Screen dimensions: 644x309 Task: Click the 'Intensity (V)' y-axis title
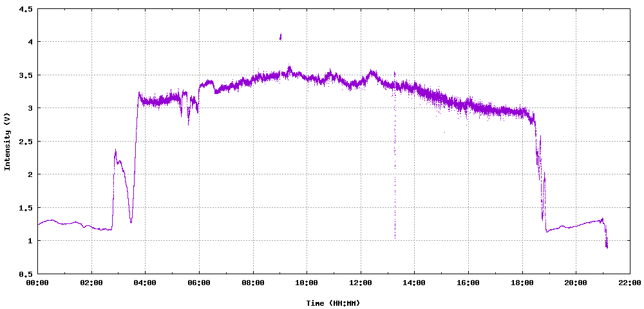click(x=7, y=143)
